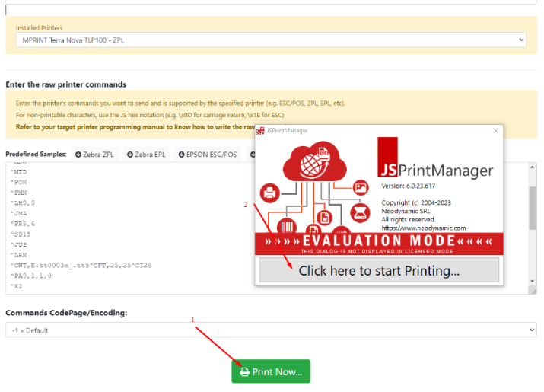The image size is (544, 392).
Task: Click the JSPrintManager title bar app icon
Action: [260, 131]
